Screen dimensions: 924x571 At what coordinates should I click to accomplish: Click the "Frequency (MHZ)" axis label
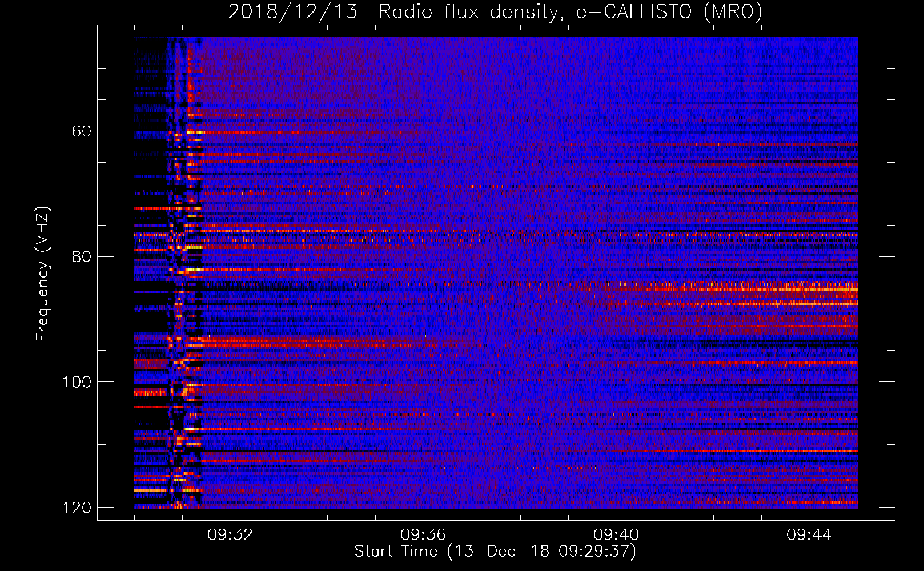tap(43, 274)
